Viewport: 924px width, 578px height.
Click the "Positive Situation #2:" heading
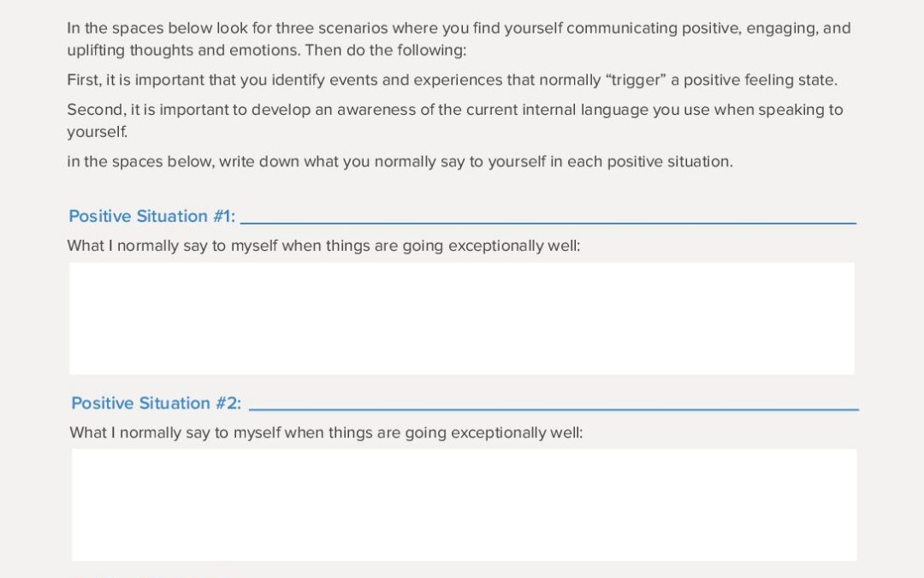click(156, 403)
